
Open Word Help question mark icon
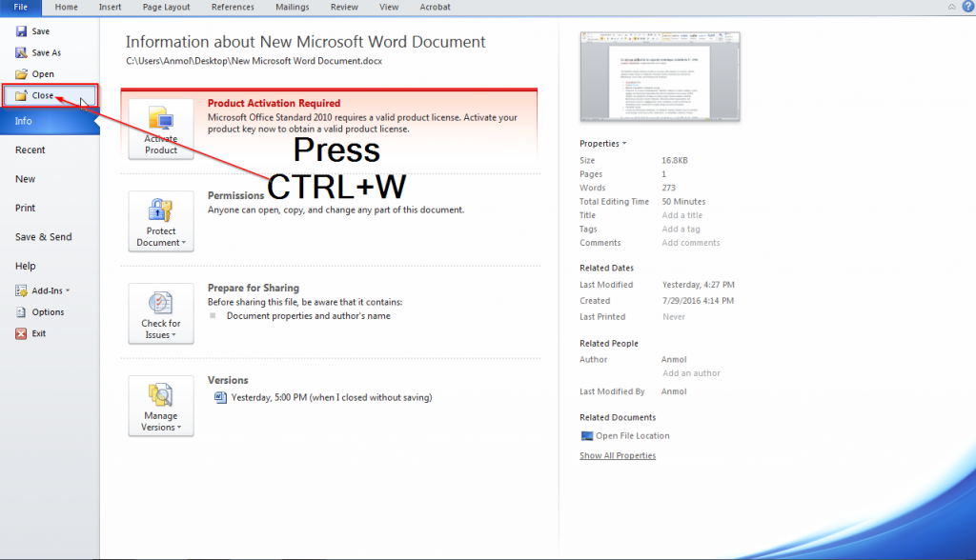tap(968, 7)
